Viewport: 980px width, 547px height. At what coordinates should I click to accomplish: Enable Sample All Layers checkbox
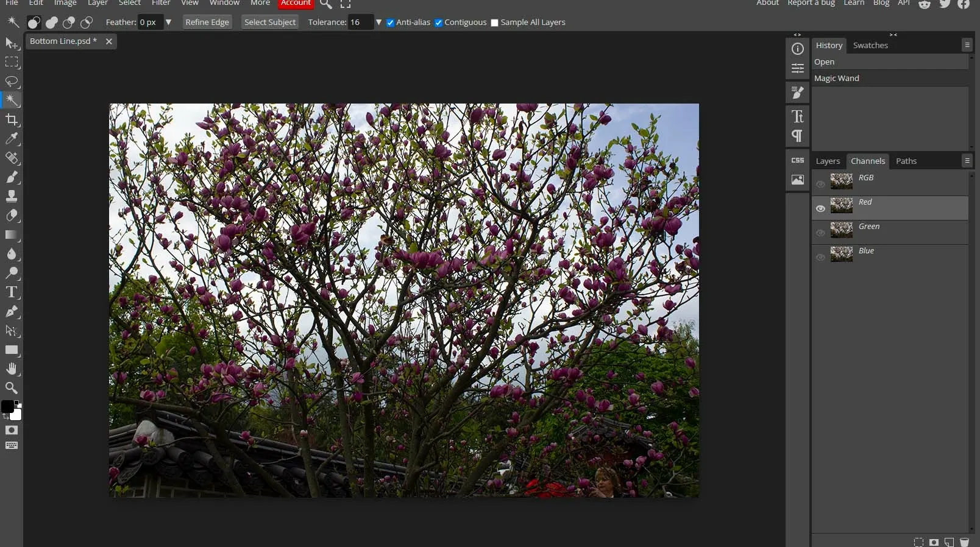click(x=494, y=23)
